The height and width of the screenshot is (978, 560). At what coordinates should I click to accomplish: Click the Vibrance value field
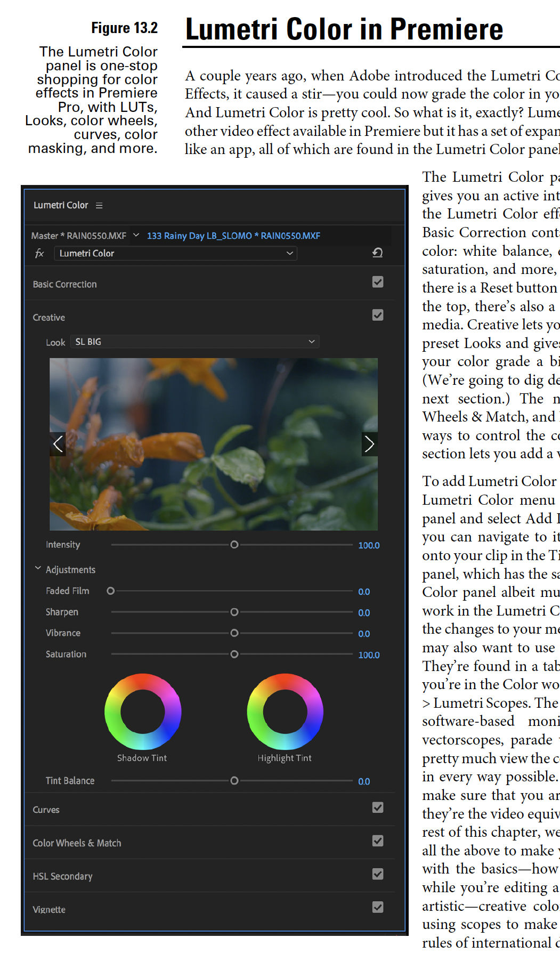[x=364, y=634]
